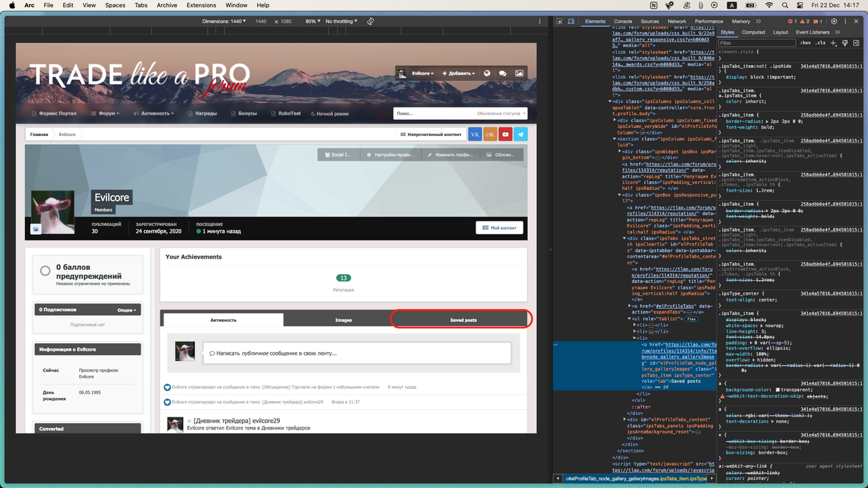
Task: Open the Event Listeners tab
Action: click(813, 32)
